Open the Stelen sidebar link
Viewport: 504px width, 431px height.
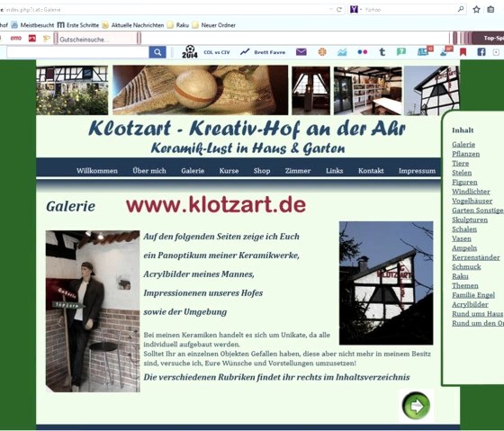[x=462, y=173]
